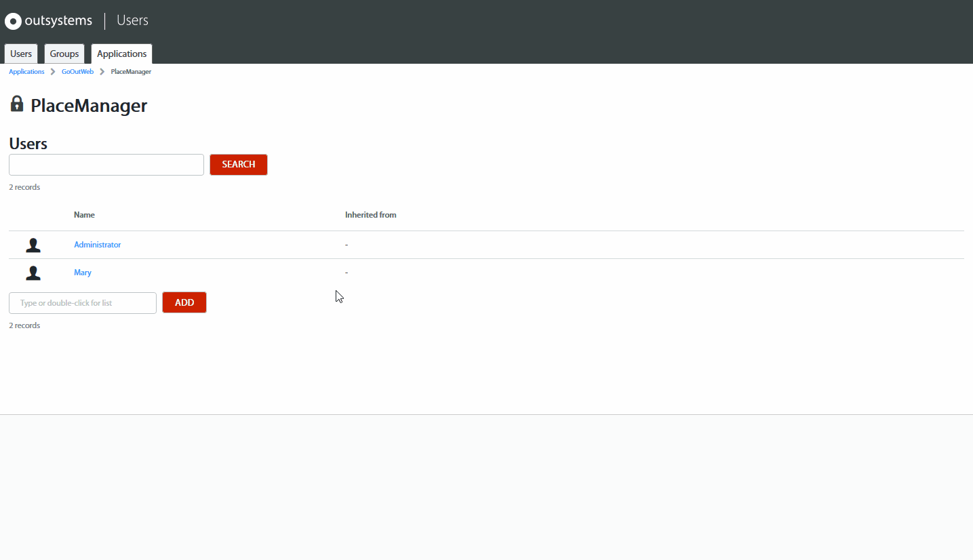Click the Users label in the header bar
The width and height of the screenshot is (973, 560).
click(x=132, y=20)
